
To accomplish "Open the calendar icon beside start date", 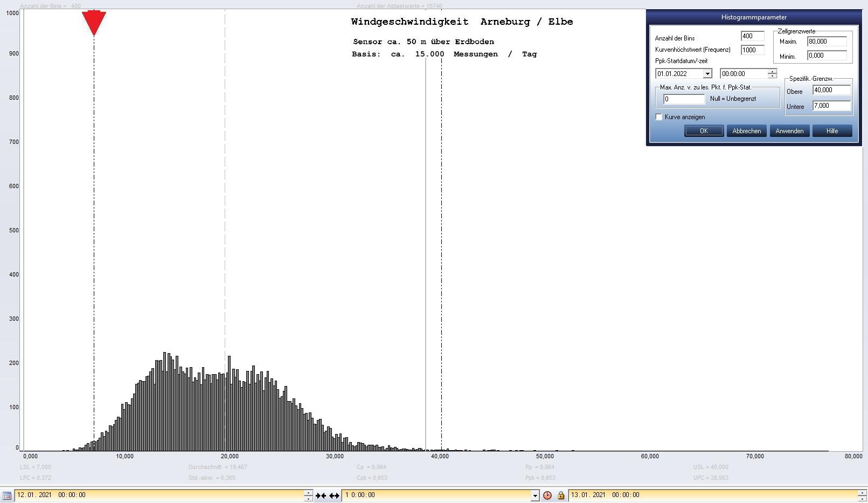I will pyautogui.click(x=7, y=495).
